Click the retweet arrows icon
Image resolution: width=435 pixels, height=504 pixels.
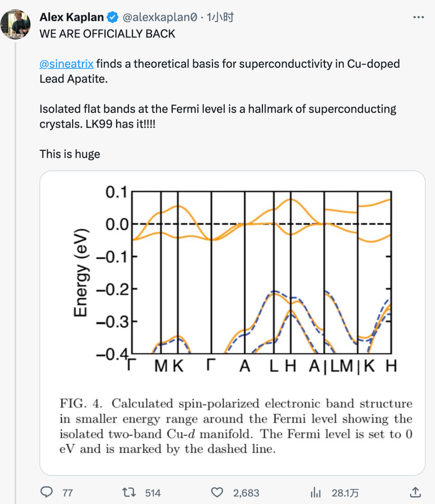click(129, 492)
